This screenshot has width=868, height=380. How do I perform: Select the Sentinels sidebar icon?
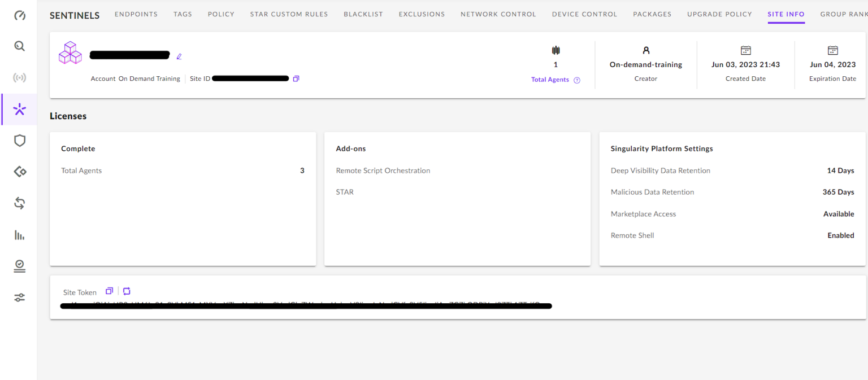pos(19,109)
